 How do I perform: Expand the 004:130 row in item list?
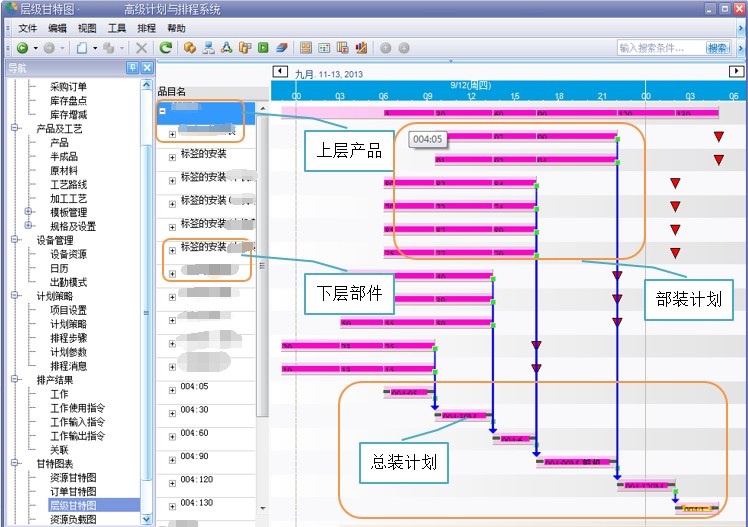point(172,507)
